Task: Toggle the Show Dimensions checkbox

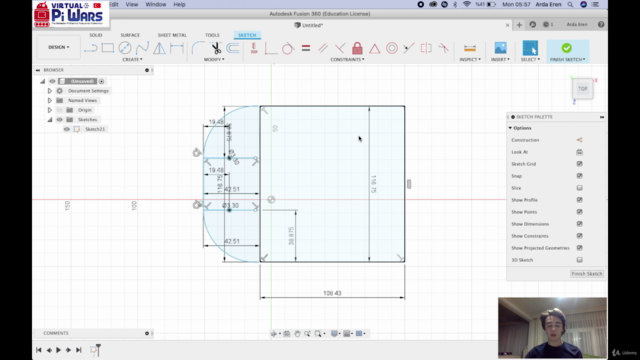Action: click(x=579, y=224)
